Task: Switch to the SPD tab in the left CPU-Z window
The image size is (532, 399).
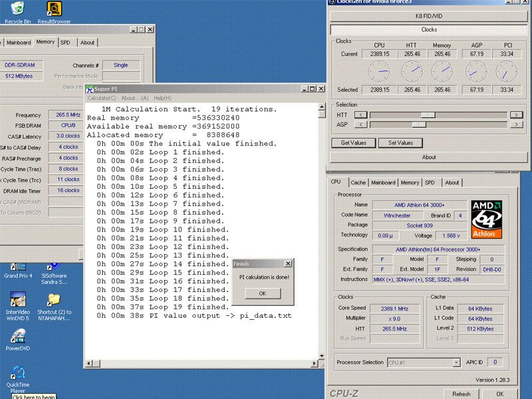Action: [65, 43]
